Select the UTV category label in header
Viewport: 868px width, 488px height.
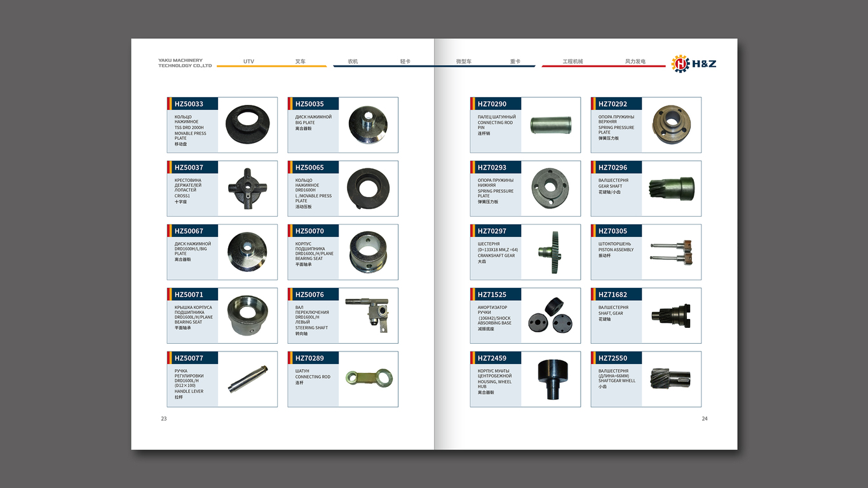click(x=248, y=62)
